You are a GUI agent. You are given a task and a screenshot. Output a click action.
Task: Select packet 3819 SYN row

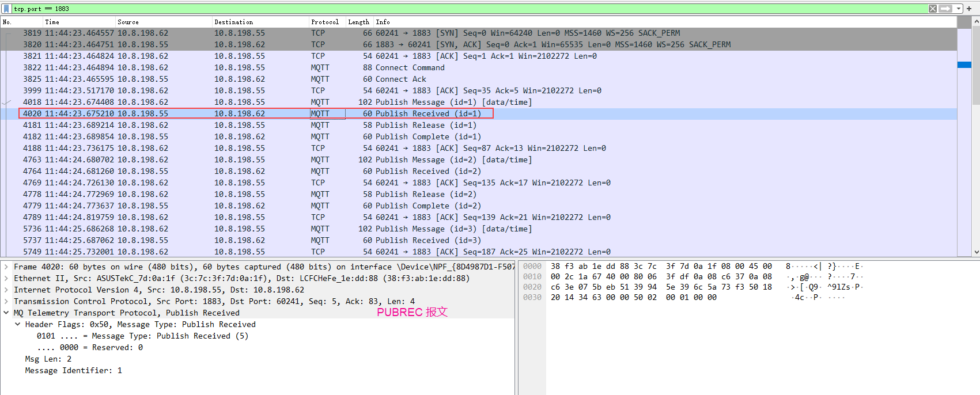(x=478, y=33)
